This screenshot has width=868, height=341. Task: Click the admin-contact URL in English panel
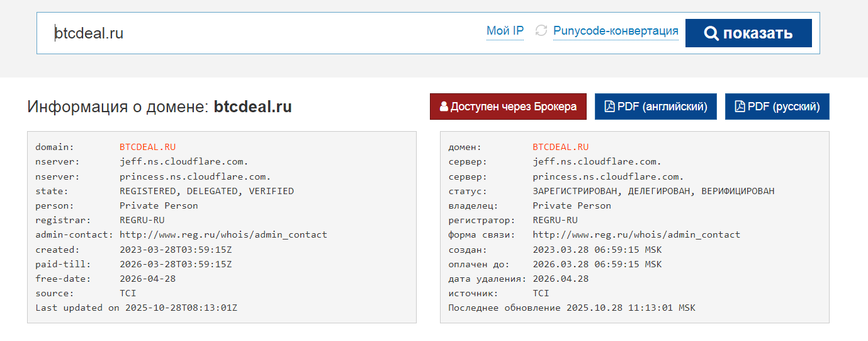(x=223, y=234)
